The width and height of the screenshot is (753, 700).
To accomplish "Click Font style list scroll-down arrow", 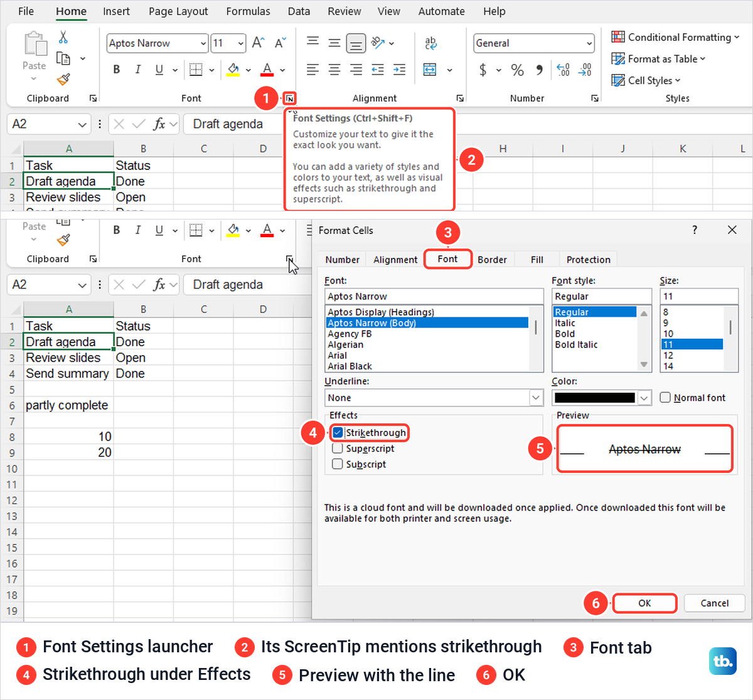I will coord(644,364).
